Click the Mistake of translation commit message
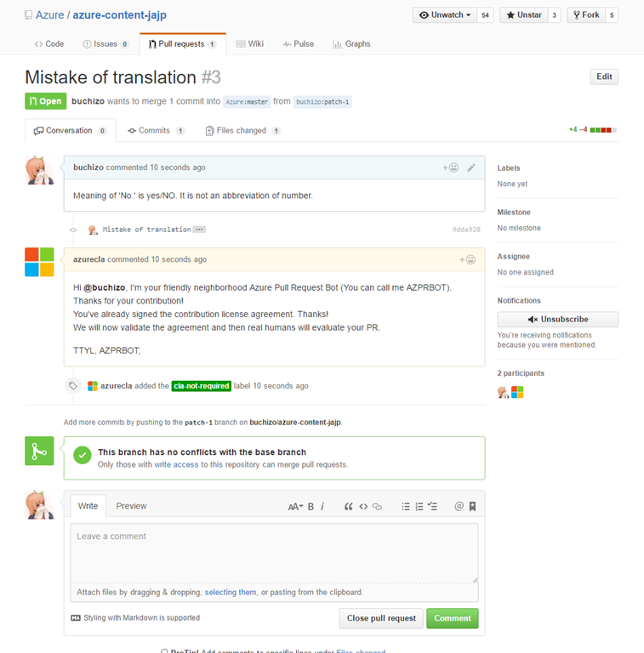The width and height of the screenshot is (644, 653). pyautogui.click(x=146, y=230)
